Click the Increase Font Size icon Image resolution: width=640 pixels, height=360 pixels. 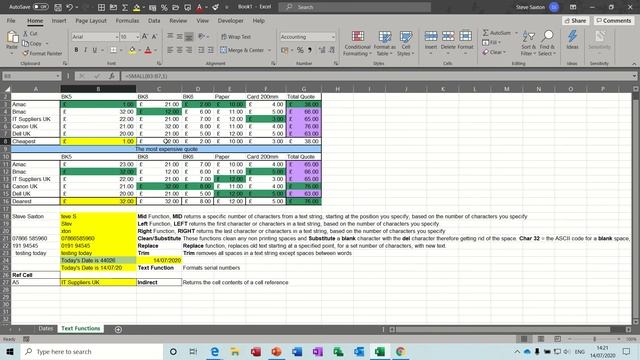pyautogui.click(x=145, y=37)
